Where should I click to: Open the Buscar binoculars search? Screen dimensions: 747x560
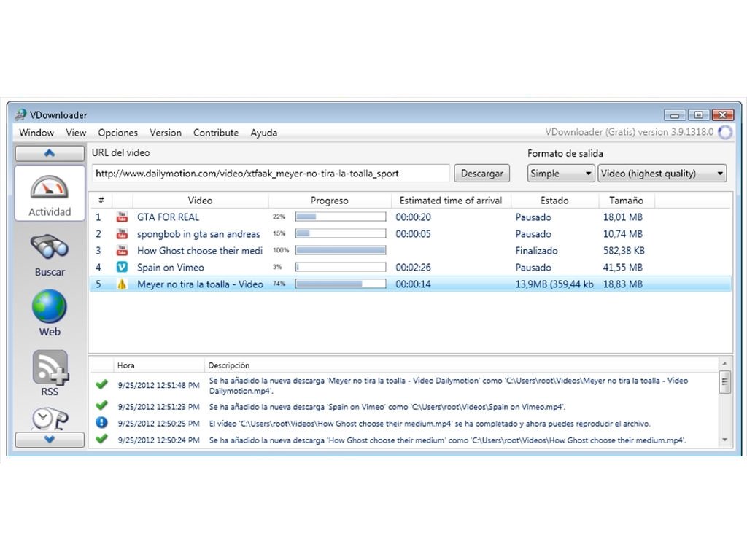pyautogui.click(x=50, y=254)
